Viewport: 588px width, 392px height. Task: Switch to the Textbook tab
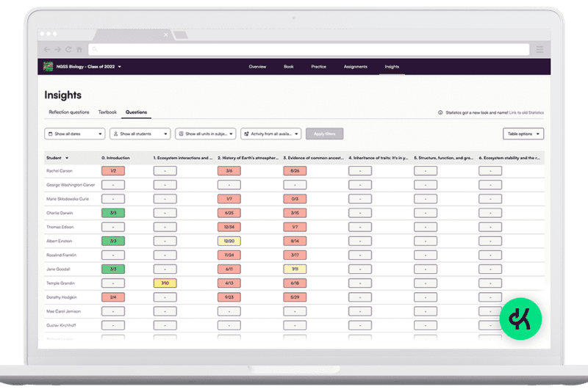pos(108,112)
